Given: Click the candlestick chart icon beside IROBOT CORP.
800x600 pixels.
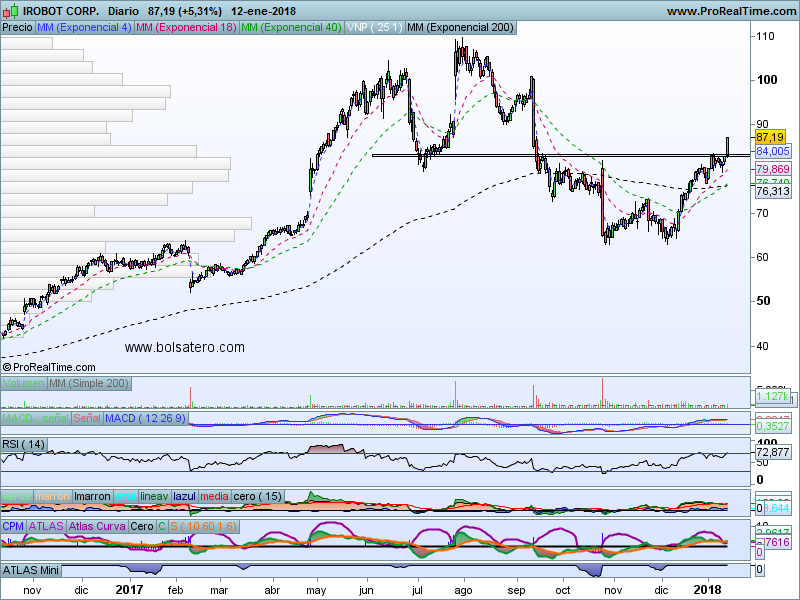Looking at the screenshot, I should pos(11,10).
